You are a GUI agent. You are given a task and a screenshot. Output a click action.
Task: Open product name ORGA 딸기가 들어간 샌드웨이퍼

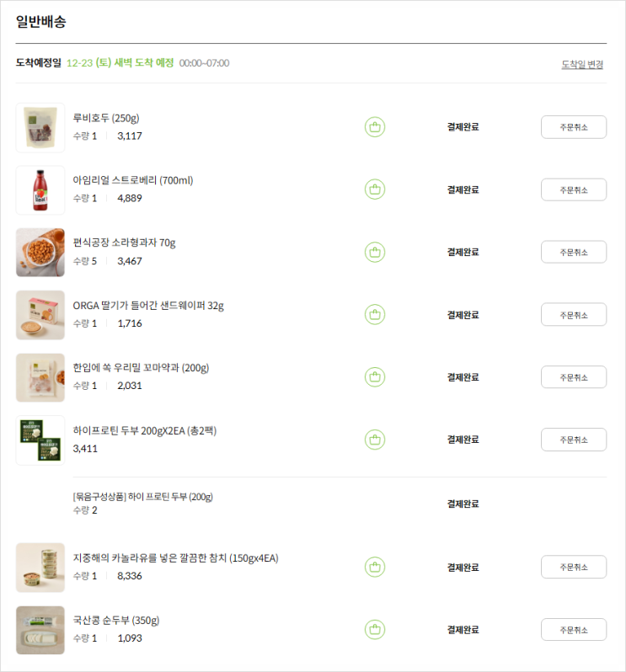pos(148,306)
